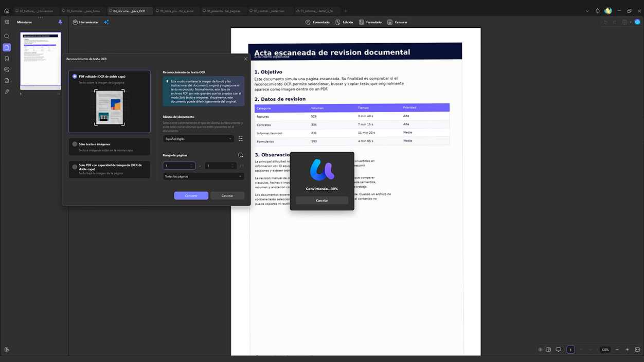This screenshot has width=644, height=362.
Task: Click the notifications bell icon
Action: coord(598,11)
